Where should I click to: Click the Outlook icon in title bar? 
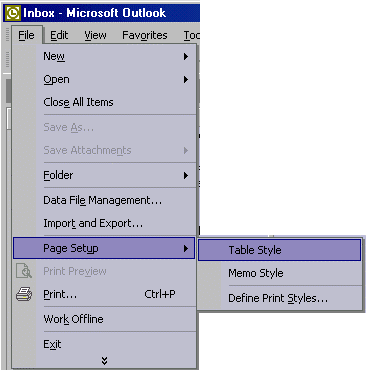point(13,13)
